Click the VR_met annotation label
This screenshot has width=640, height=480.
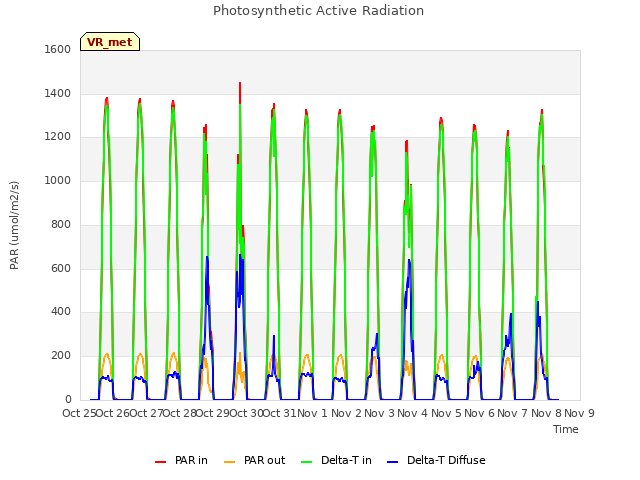click(x=110, y=42)
